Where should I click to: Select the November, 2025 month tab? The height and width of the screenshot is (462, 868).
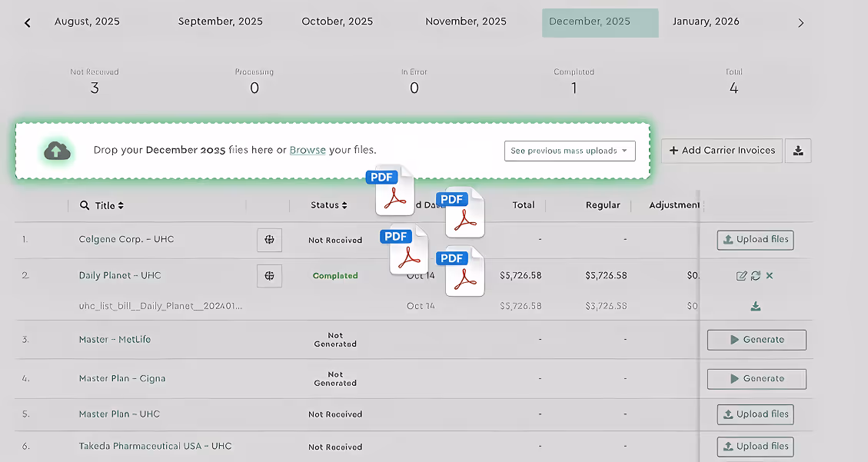coord(466,22)
